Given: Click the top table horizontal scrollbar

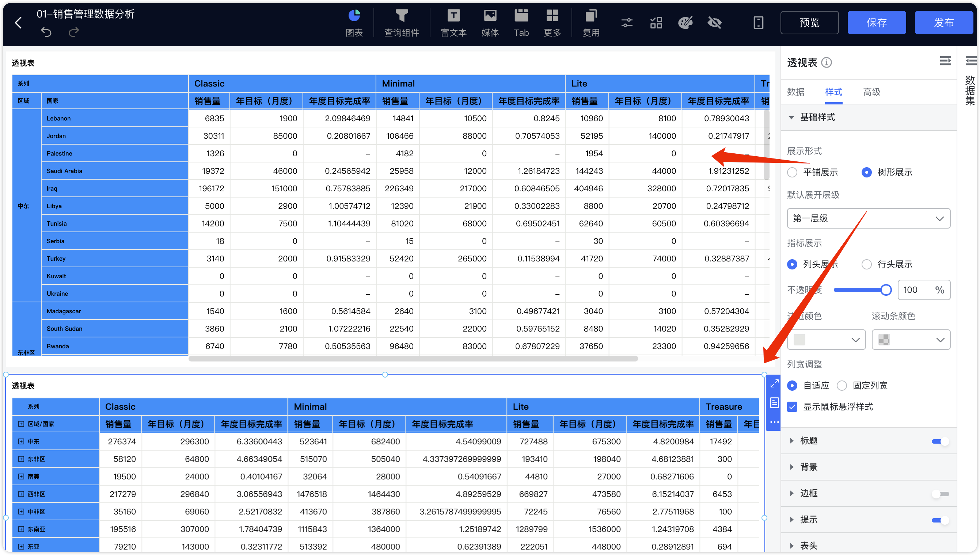Looking at the screenshot, I should coord(413,358).
